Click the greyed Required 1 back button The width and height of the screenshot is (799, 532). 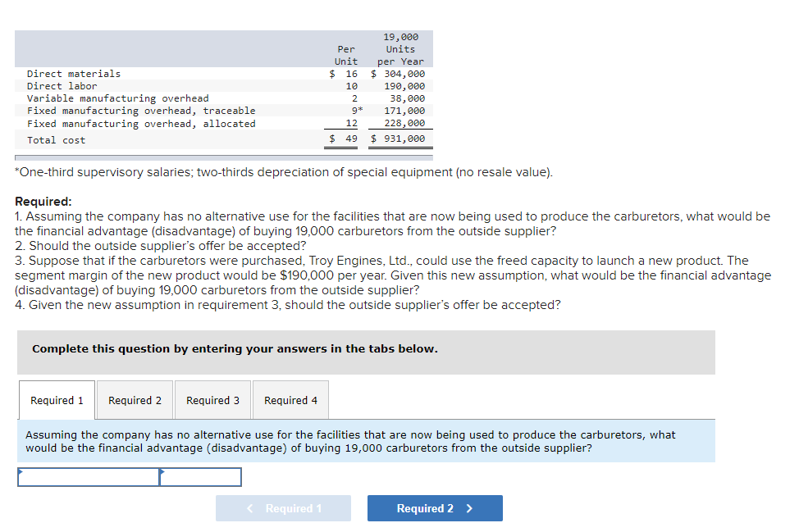tap(283, 508)
